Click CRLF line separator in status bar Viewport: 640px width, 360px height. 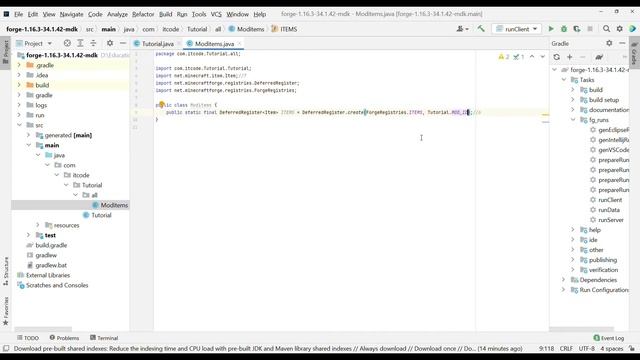click(566, 349)
